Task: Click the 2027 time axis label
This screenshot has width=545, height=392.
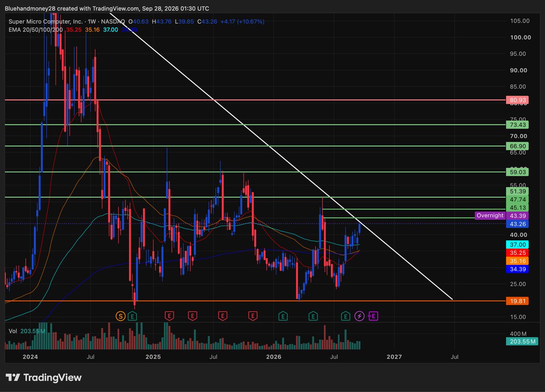Action: (x=394, y=357)
